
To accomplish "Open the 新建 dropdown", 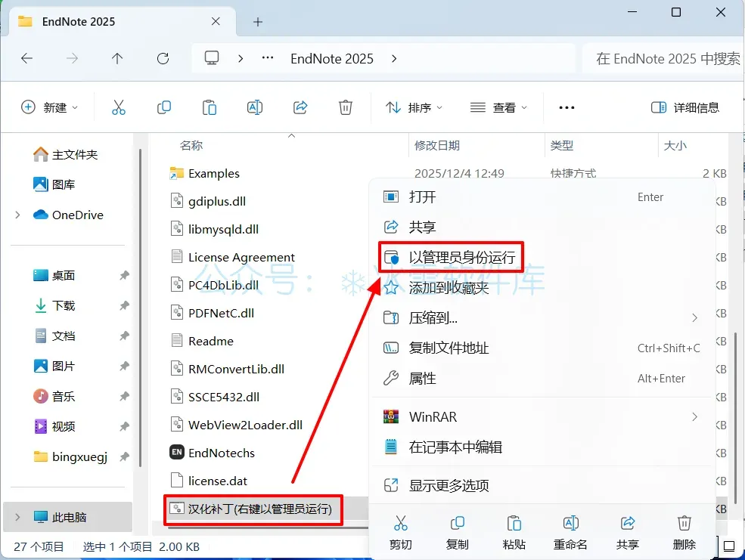I will [49, 108].
